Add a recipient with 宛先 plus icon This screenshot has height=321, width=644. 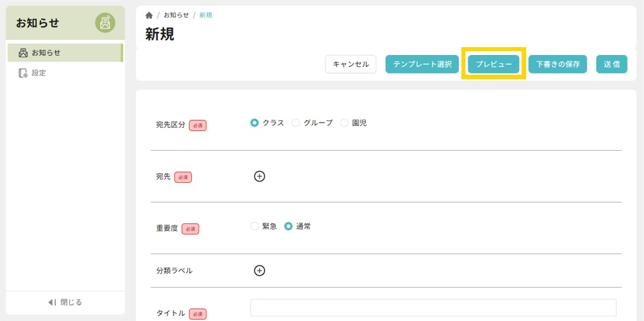click(x=259, y=176)
